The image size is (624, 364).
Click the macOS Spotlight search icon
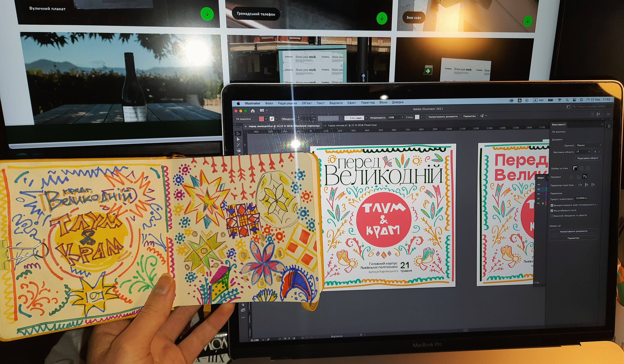point(567,100)
